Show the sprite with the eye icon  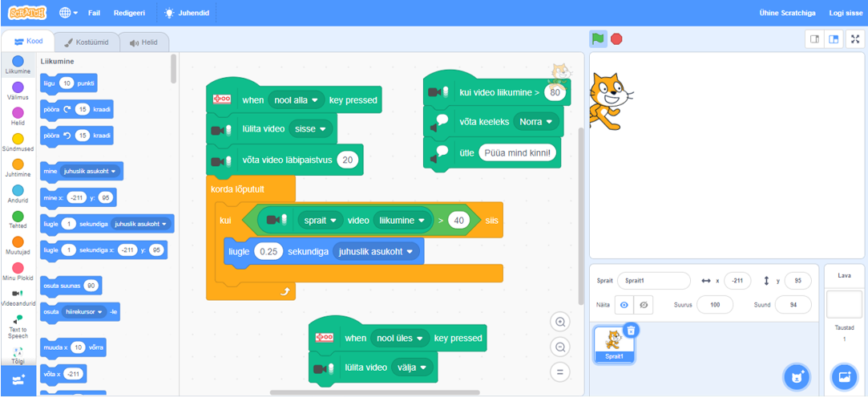[x=624, y=305]
